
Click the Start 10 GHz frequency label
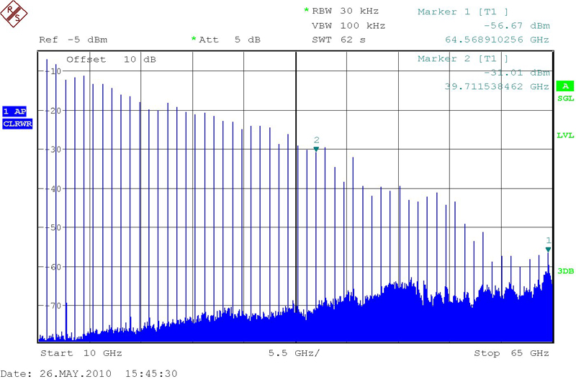[81, 353]
